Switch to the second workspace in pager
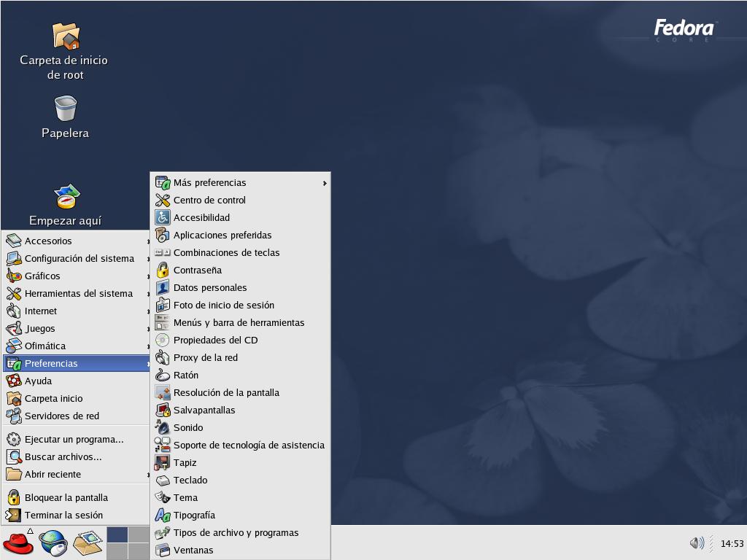This screenshot has width=747, height=560. (139, 534)
